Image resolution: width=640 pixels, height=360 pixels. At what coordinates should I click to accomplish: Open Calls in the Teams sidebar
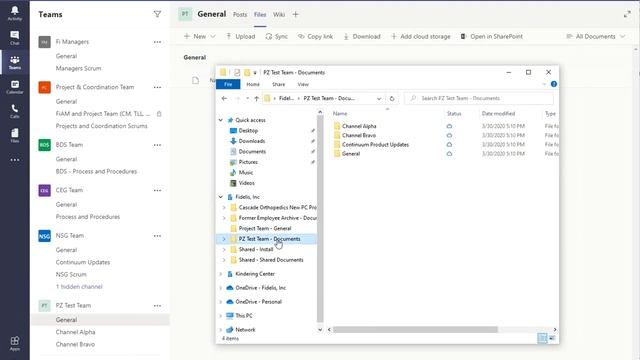point(15,111)
